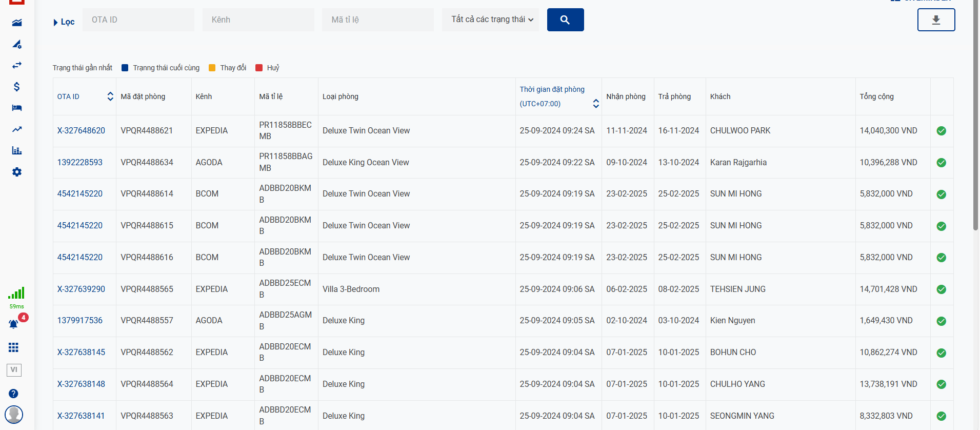The height and width of the screenshot is (430, 980).
Task: Open booking link X-327648620
Action: click(81, 131)
